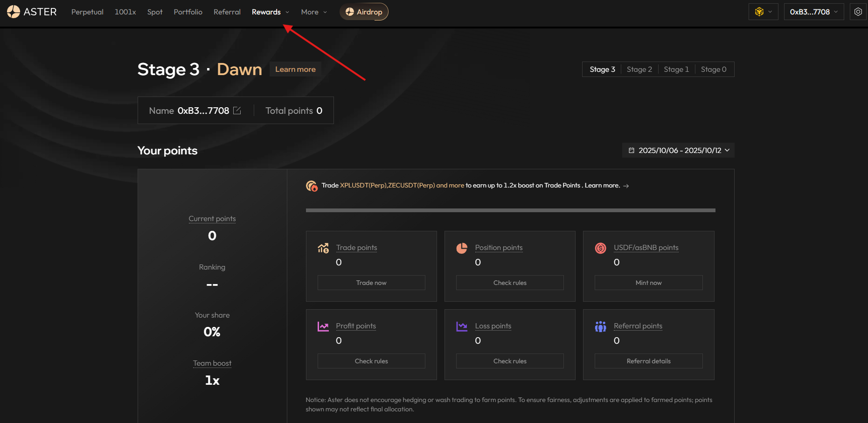Click the Airdrop button in navbar

coord(364,12)
